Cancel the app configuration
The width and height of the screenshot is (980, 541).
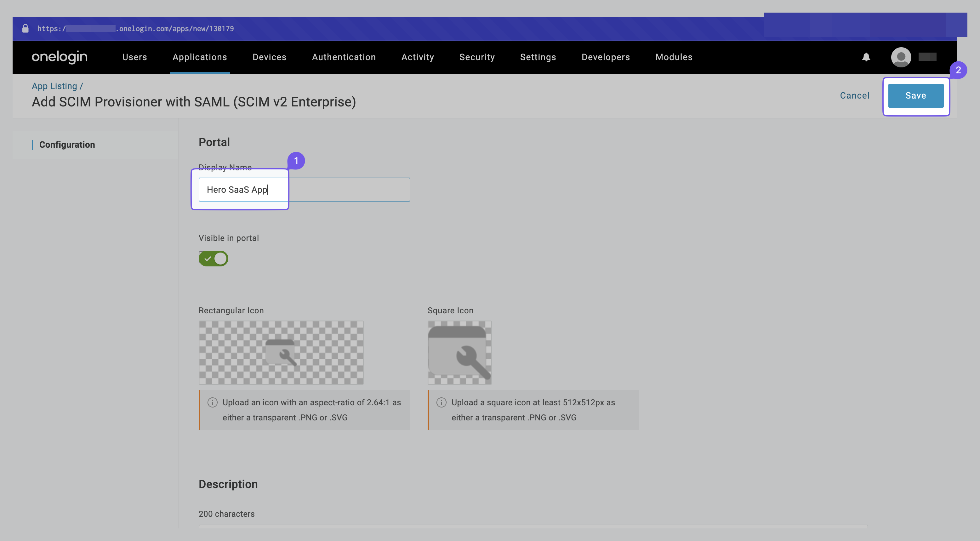point(854,95)
